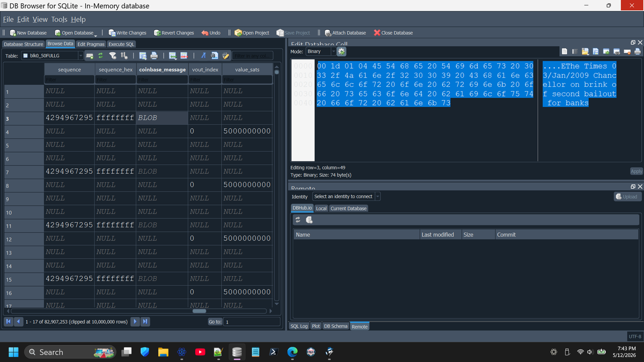Click the blank page icon in Edit Cell toolbar
This screenshot has height=362, width=644.
(x=565, y=51)
